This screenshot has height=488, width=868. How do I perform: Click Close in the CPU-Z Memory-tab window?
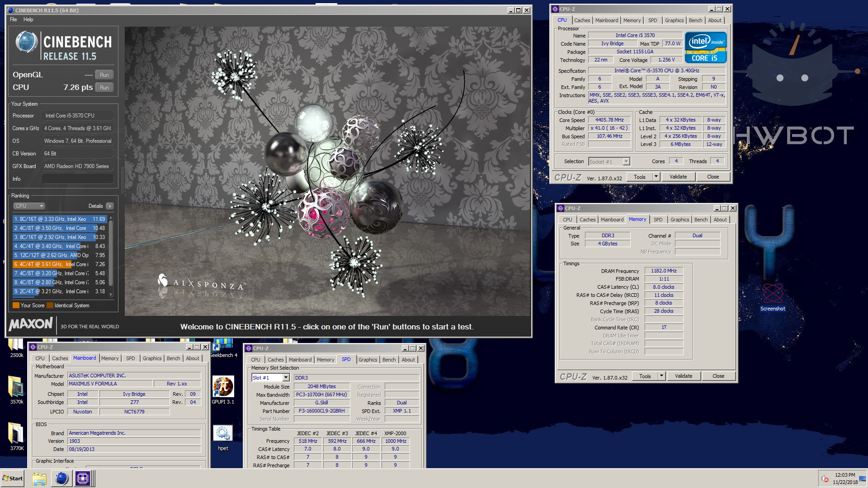pos(718,376)
